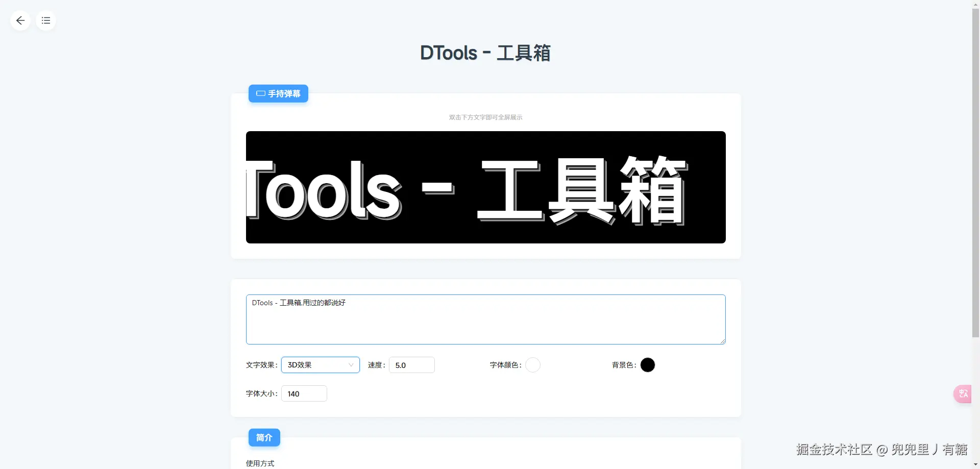The height and width of the screenshot is (469, 980).
Task: Click the back arrow button
Action: coord(20,20)
